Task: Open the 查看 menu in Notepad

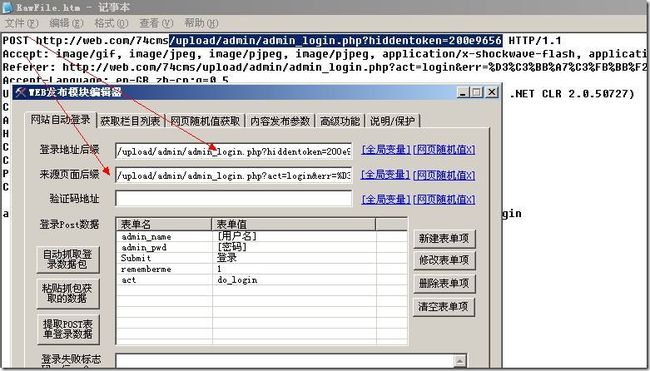Action: coord(156,23)
